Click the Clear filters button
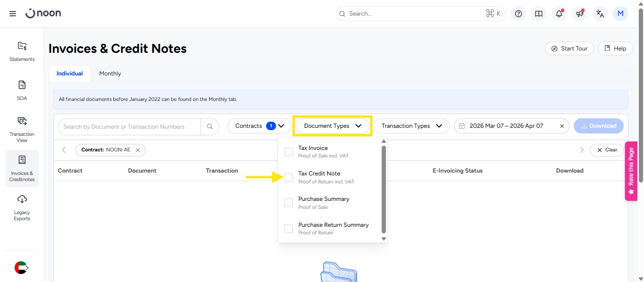 606,150
